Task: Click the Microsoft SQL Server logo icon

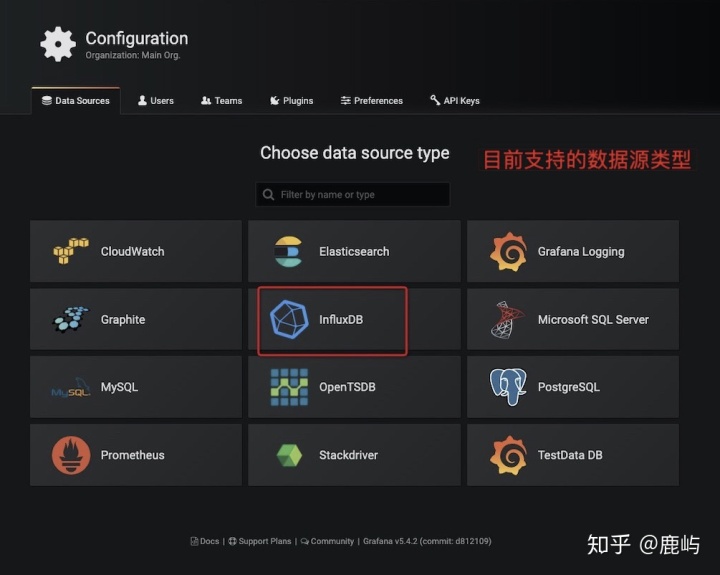Action: (507, 320)
